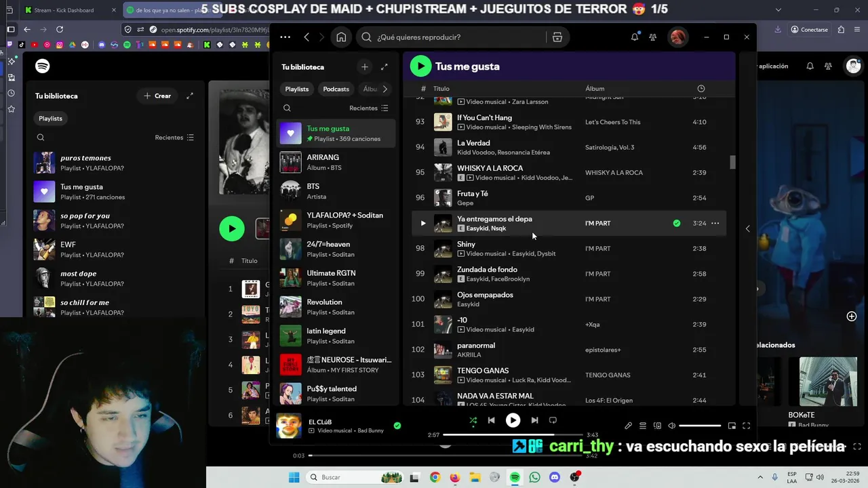The width and height of the screenshot is (868, 488).
Task: Click the track titled paranormal
Action: (476, 345)
